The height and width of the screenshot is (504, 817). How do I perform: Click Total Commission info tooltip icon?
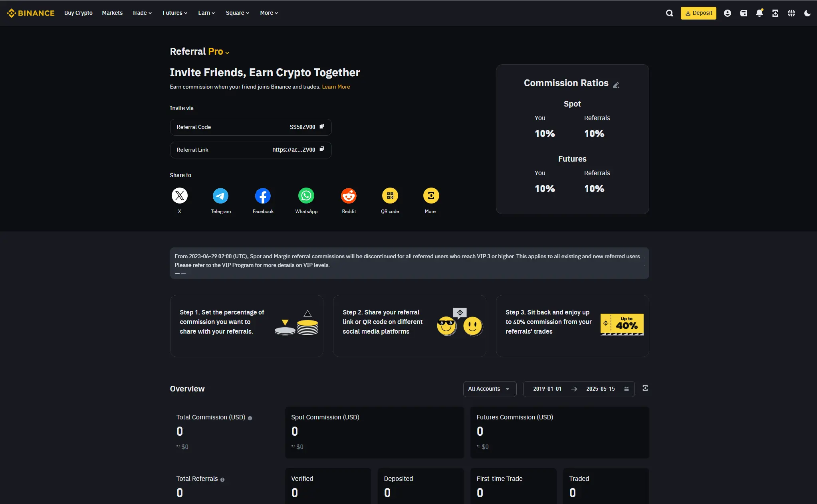[x=250, y=418]
